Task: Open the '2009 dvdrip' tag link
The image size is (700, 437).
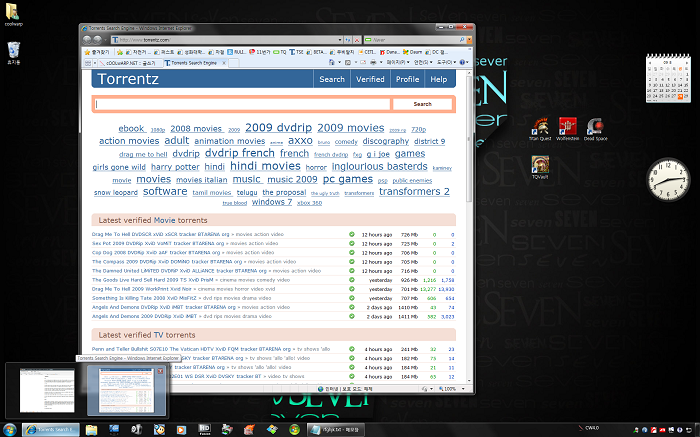Action: pos(279,128)
